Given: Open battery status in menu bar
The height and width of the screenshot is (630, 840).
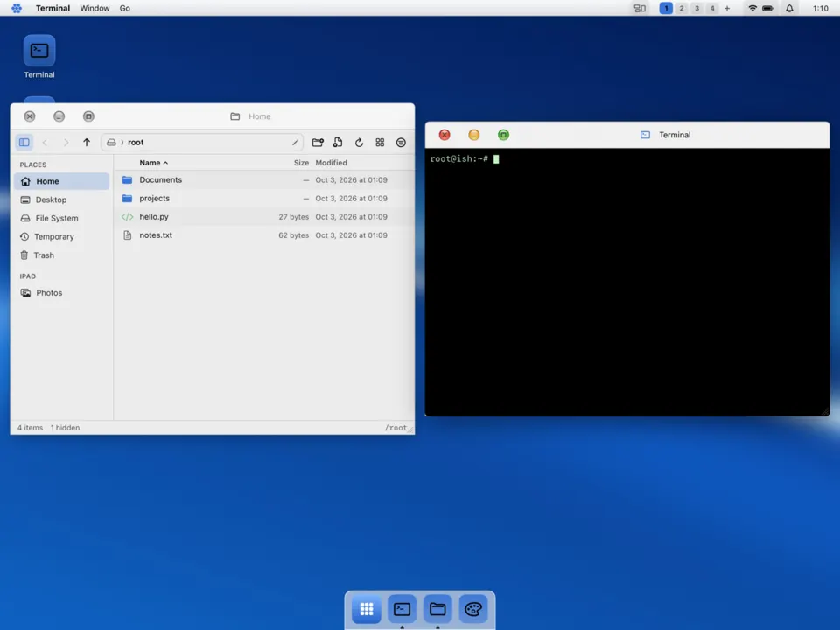Looking at the screenshot, I should pyautogui.click(x=767, y=8).
